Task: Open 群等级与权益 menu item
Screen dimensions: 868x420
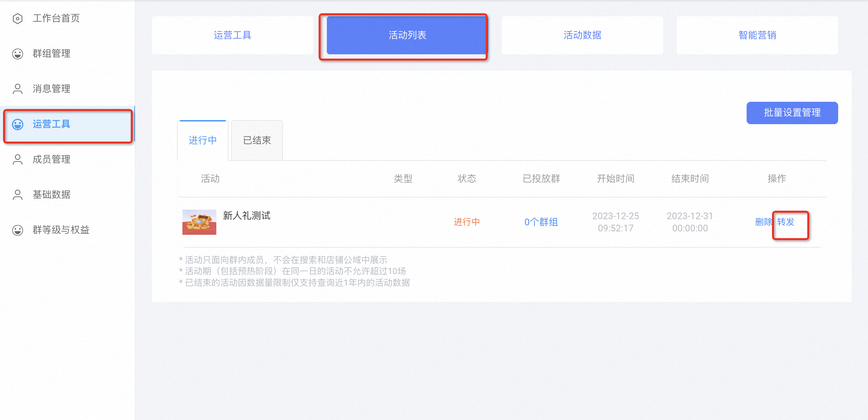Action: [x=68, y=230]
